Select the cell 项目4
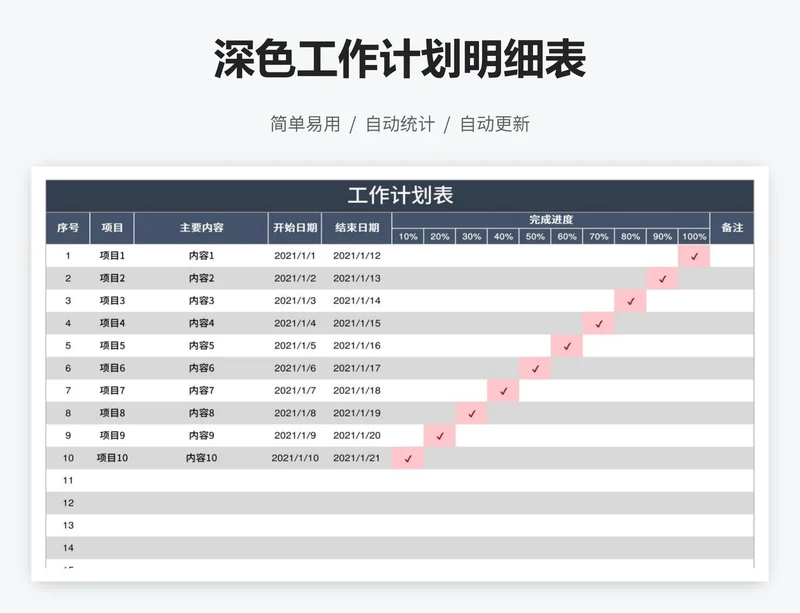800x613 pixels. (x=112, y=323)
